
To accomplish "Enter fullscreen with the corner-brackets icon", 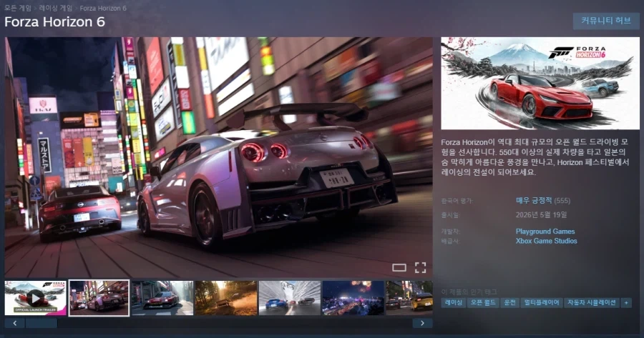I will (420, 268).
